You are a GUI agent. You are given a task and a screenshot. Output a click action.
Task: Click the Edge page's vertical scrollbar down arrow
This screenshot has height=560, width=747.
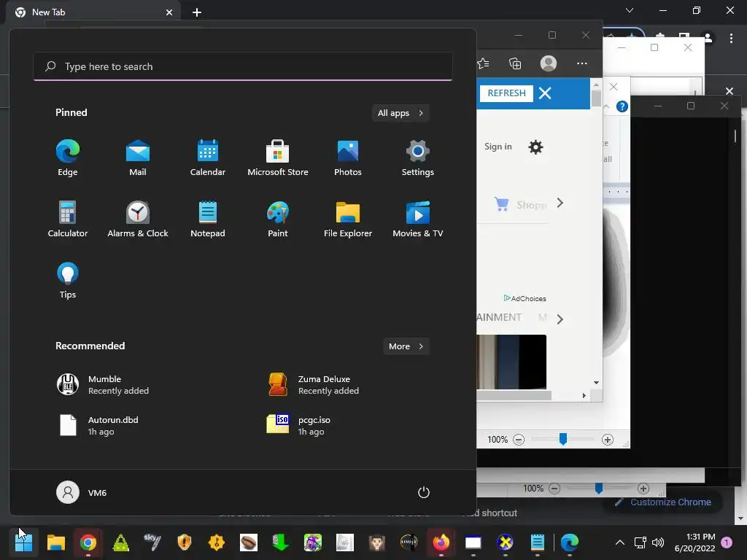coord(596,383)
